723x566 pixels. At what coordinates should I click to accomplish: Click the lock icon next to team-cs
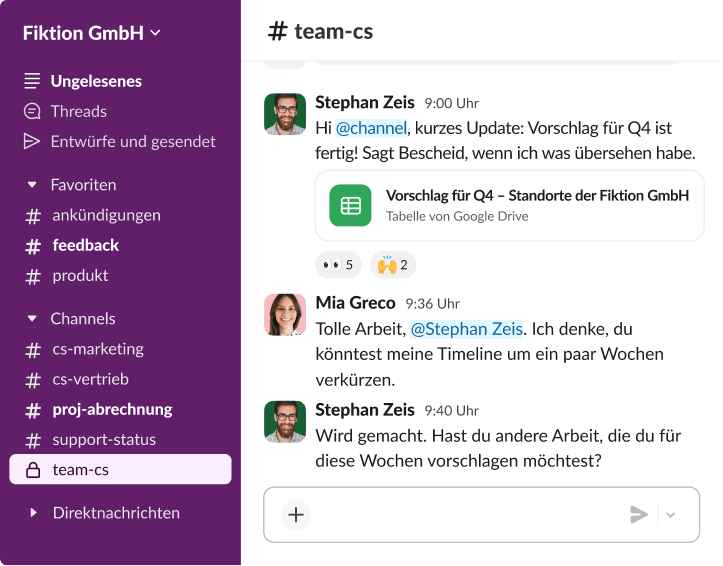pyautogui.click(x=33, y=470)
